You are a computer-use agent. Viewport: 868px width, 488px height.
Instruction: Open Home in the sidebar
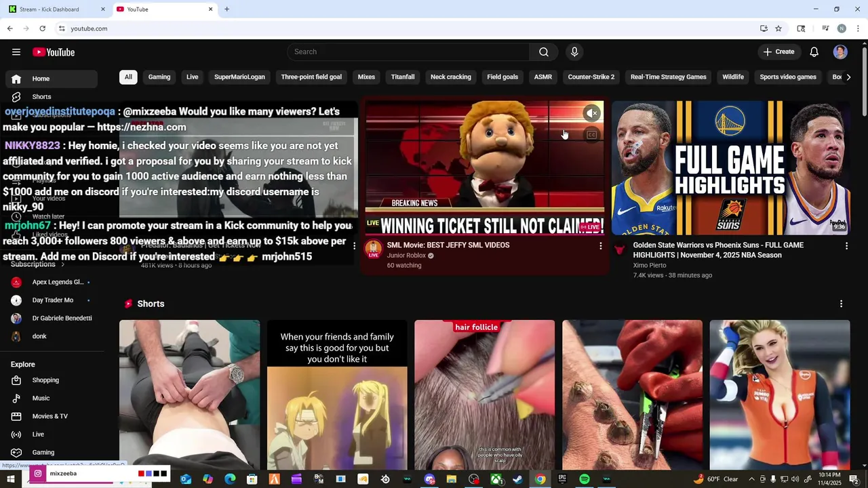tap(52, 79)
